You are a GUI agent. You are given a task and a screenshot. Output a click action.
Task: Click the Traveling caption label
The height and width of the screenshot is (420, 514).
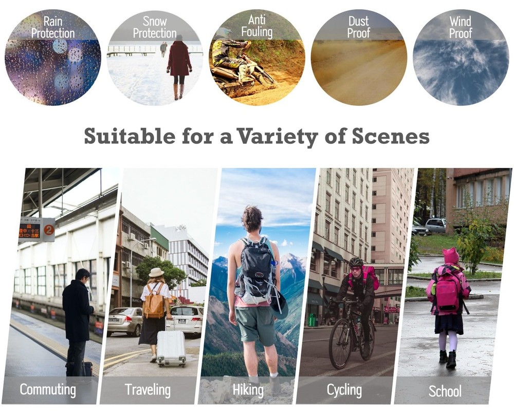[x=148, y=390]
